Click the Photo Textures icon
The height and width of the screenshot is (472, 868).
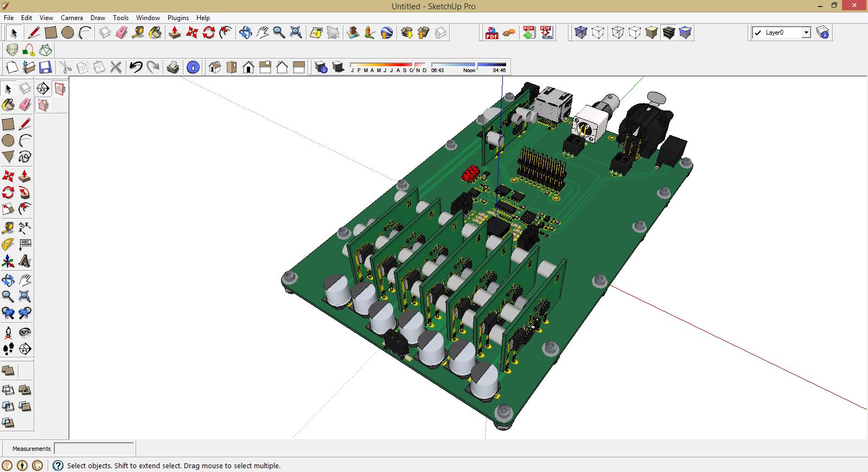tap(370, 33)
